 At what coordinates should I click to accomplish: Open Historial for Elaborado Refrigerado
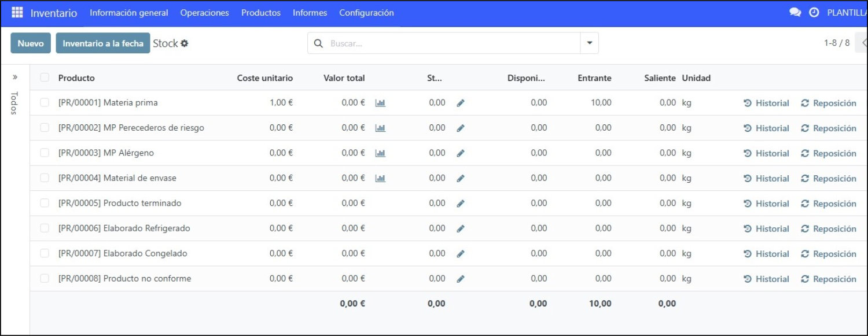766,228
